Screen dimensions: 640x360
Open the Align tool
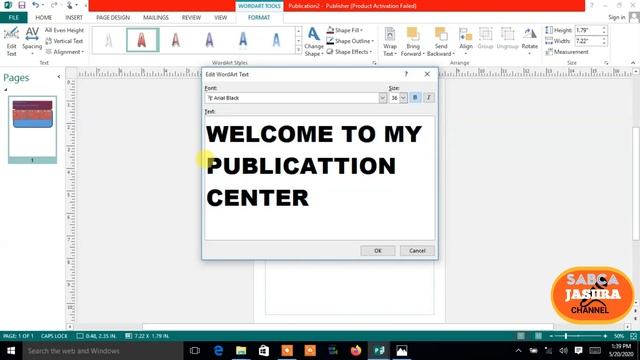[x=466, y=42]
